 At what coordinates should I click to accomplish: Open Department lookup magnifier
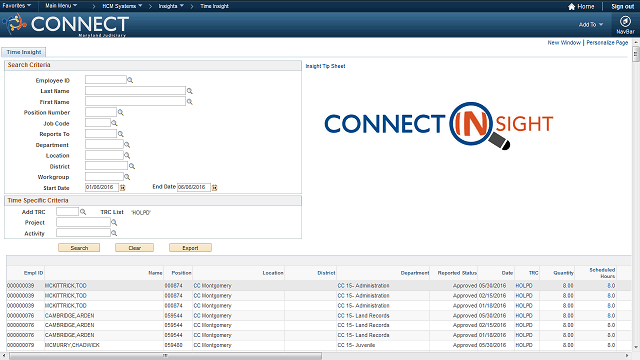(127, 145)
